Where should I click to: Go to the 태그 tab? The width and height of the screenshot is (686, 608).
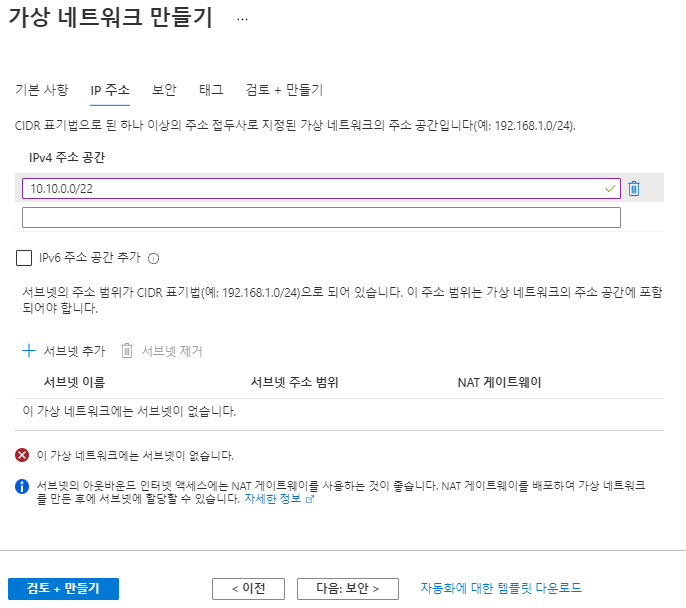(211, 90)
